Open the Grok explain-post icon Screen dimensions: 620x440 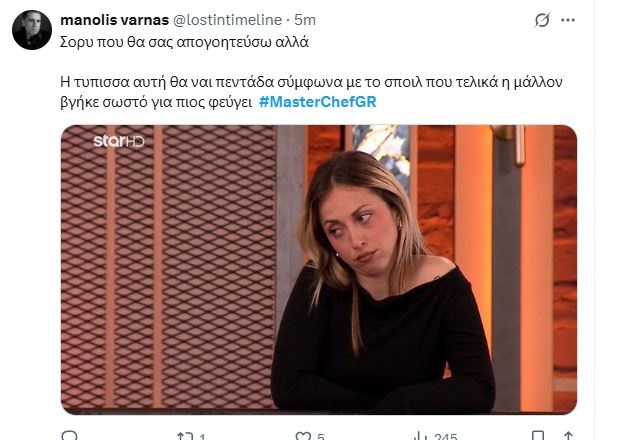pos(543,20)
